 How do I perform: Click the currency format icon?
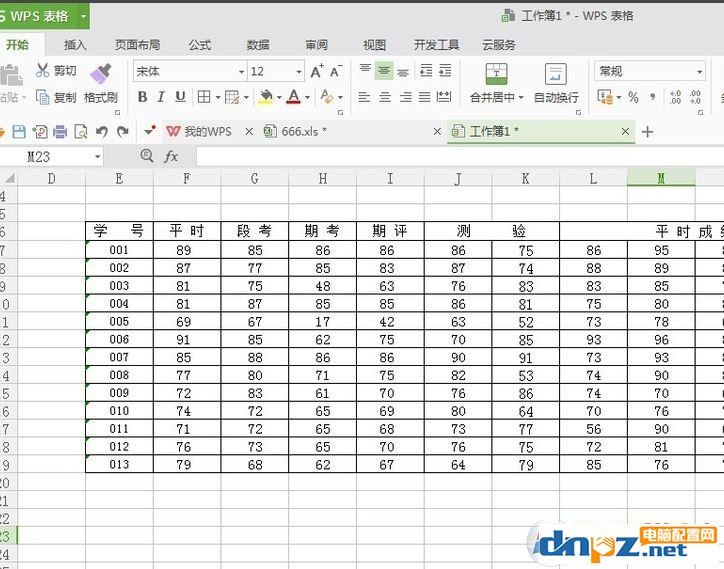pos(605,97)
